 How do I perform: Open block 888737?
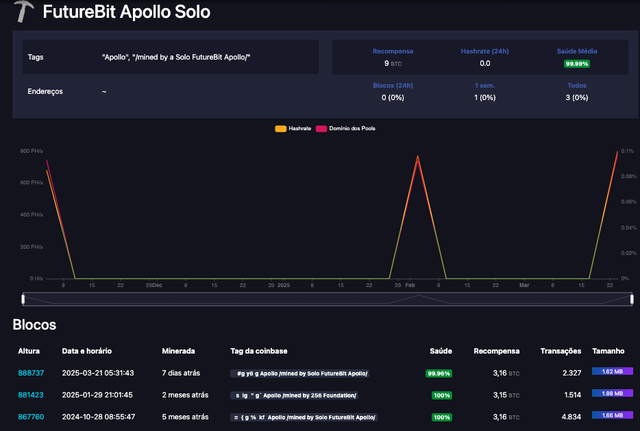(x=31, y=373)
